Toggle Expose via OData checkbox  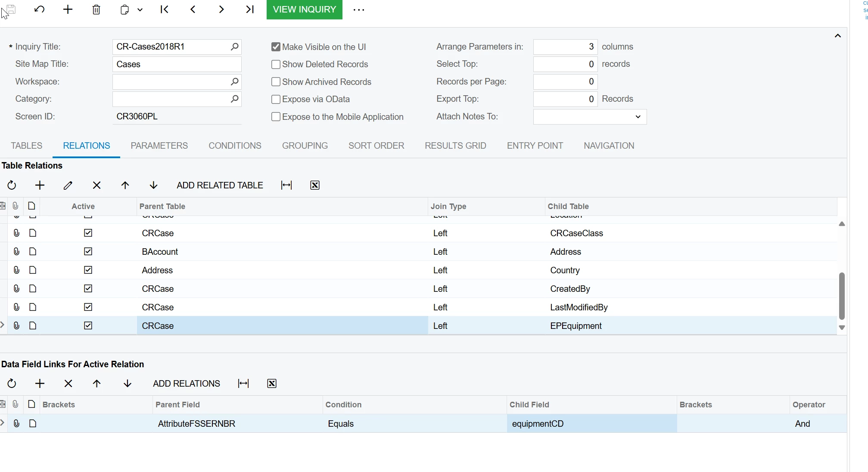276,99
